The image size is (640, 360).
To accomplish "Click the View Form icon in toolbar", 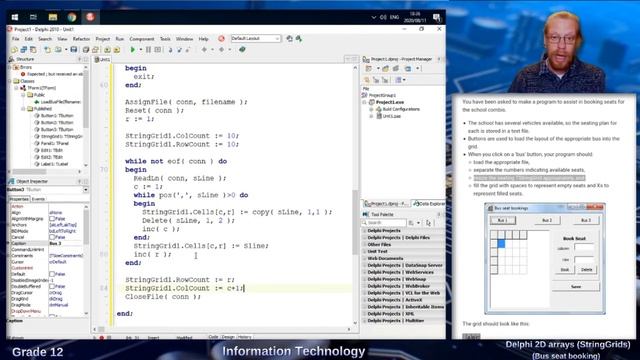I will (x=95, y=50).
